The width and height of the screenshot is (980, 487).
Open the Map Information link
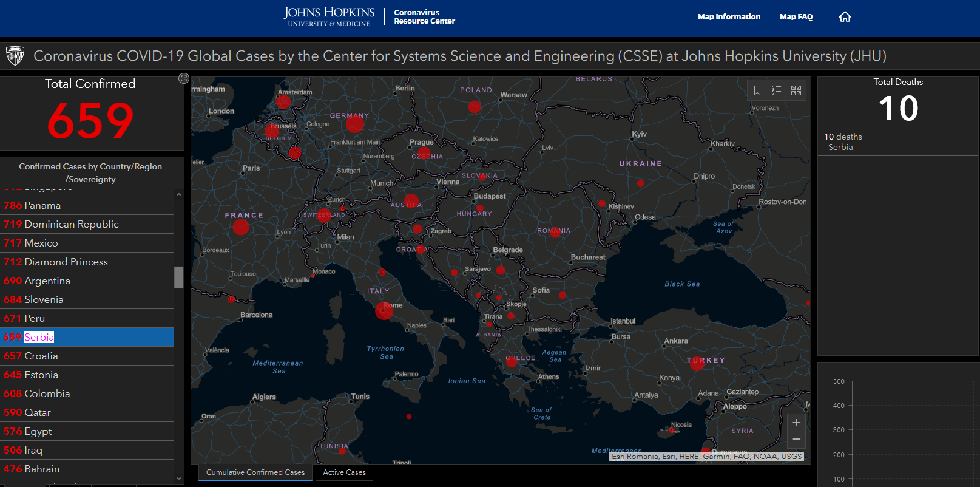(729, 17)
